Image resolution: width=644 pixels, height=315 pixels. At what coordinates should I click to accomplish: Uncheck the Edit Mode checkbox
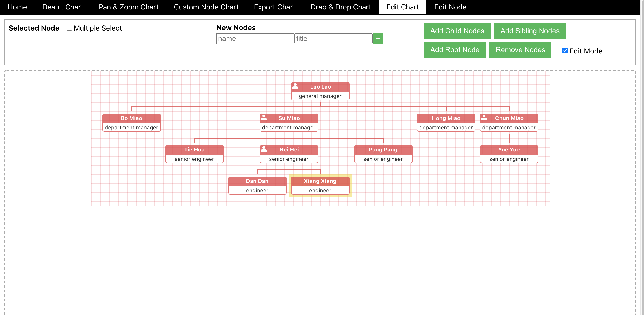(565, 51)
